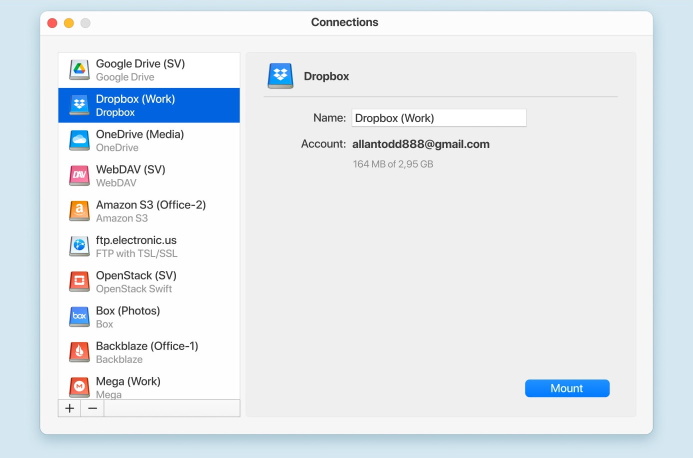Viewport: 693px width, 458px height.
Task: Mount the Dropbox (Work) connection
Action: coord(567,388)
